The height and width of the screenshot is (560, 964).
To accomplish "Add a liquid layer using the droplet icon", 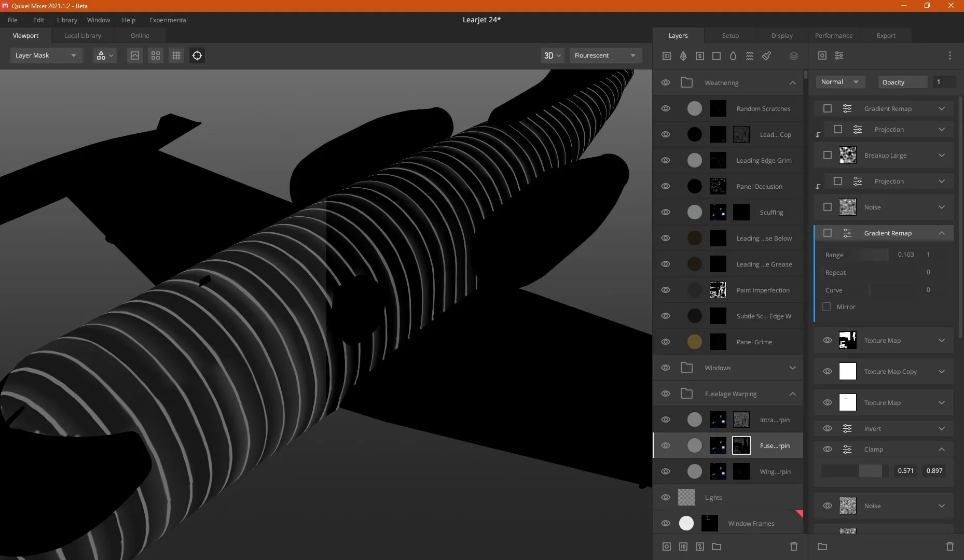I will pos(733,55).
